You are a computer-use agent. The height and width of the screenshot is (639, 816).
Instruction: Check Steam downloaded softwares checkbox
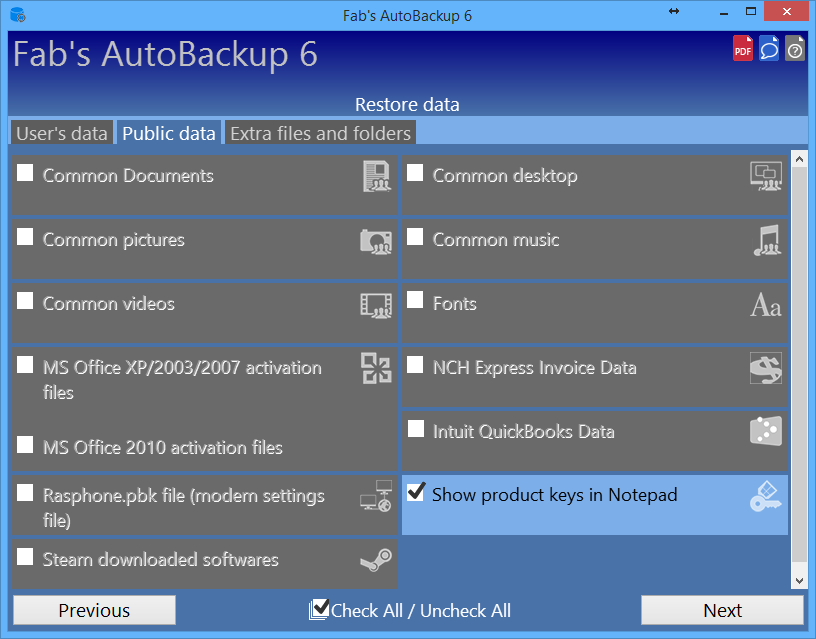click(x=25, y=556)
